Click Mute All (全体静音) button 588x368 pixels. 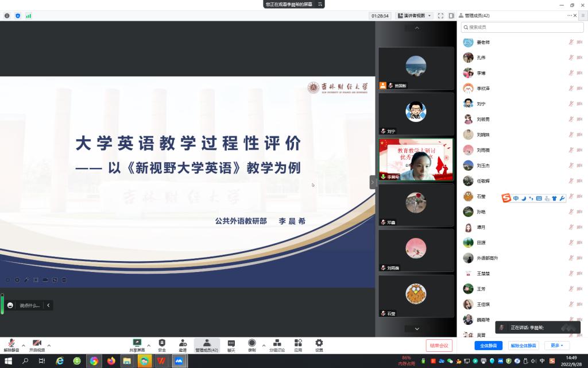pyautogui.click(x=489, y=346)
